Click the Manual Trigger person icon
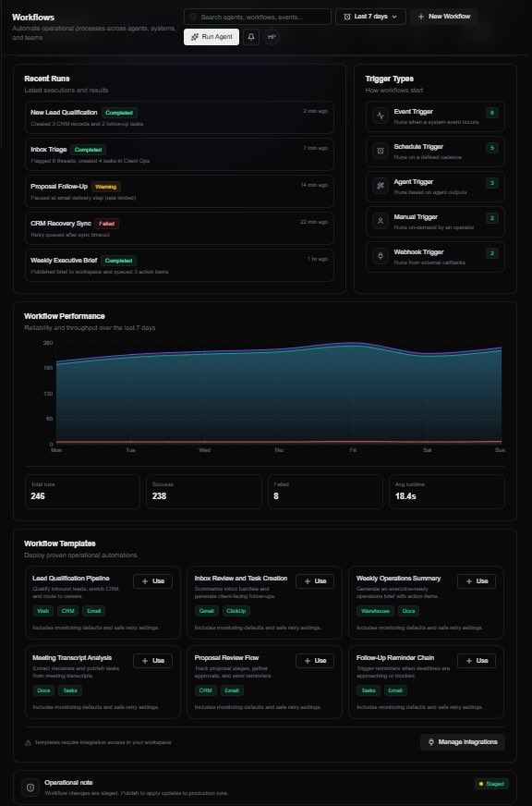The width and height of the screenshot is (532, 806). click(x=380, y=221)
